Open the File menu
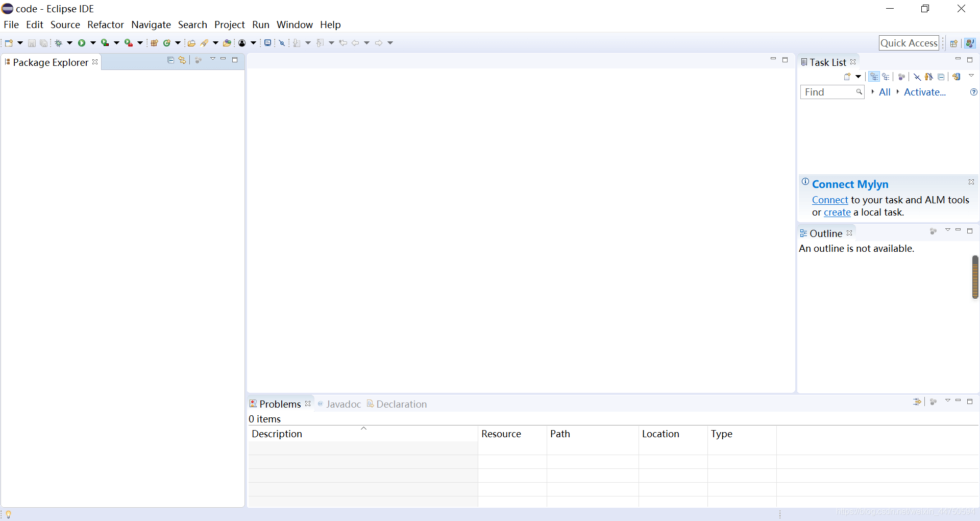This screenshot has width=980, height=521. coord(11,25)
